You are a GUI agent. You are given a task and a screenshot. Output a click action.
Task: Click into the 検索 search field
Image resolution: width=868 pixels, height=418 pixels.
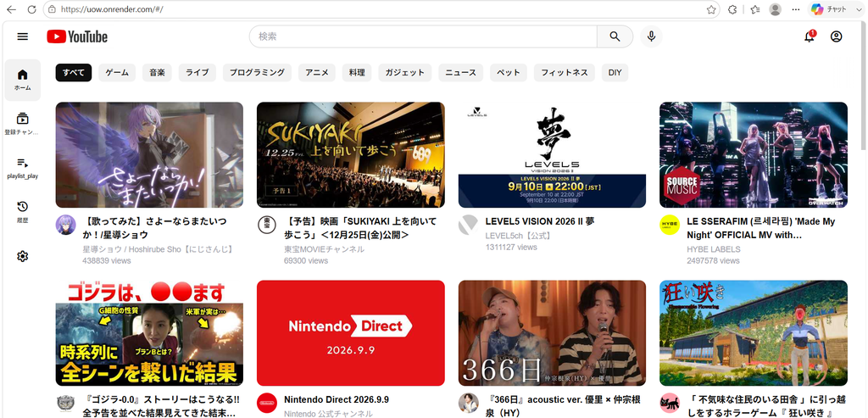click(x=424, y=36)
